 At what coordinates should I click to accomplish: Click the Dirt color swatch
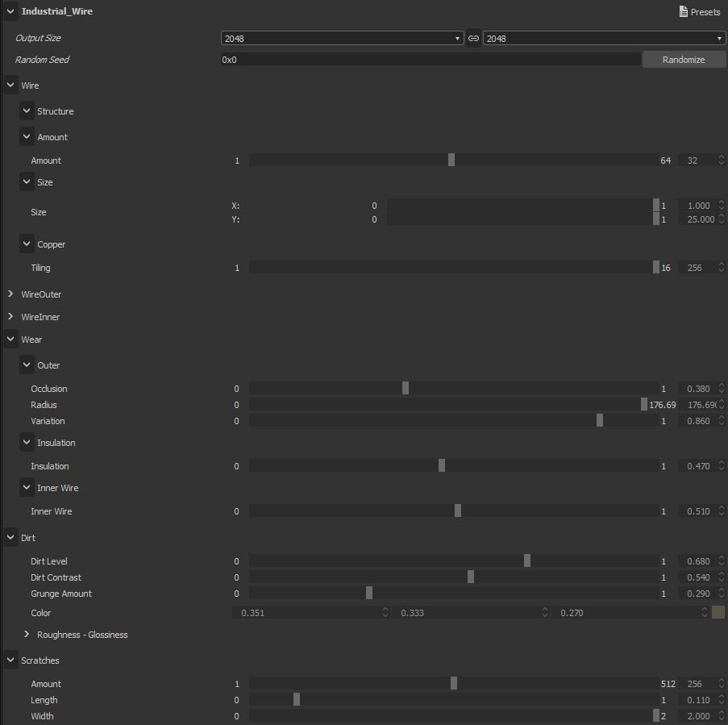(x=718, y=612)
